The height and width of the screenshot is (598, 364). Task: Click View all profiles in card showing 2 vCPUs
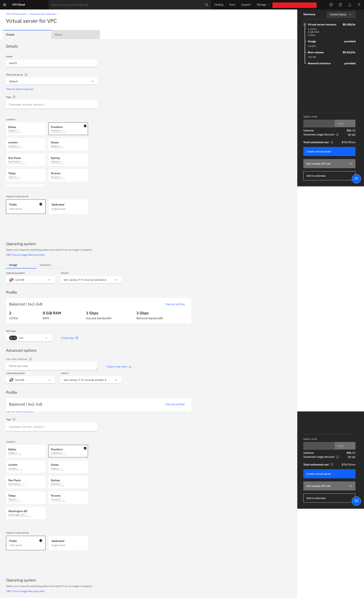click(175, 304)
